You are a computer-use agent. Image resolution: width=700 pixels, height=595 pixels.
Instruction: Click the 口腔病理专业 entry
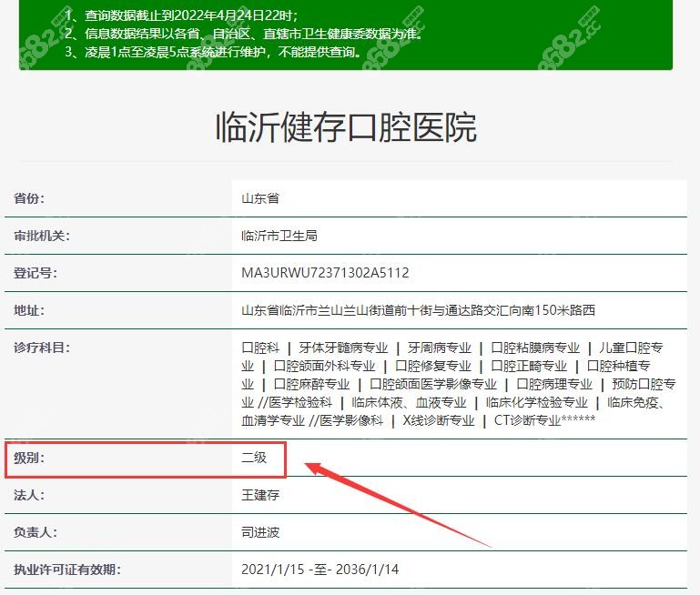[x=554, y=384]
